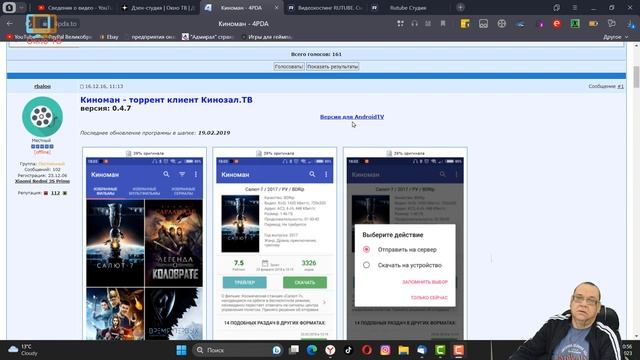Open the downloads icon in the toolbar
The image size is (640, 360).
point(631,24)
